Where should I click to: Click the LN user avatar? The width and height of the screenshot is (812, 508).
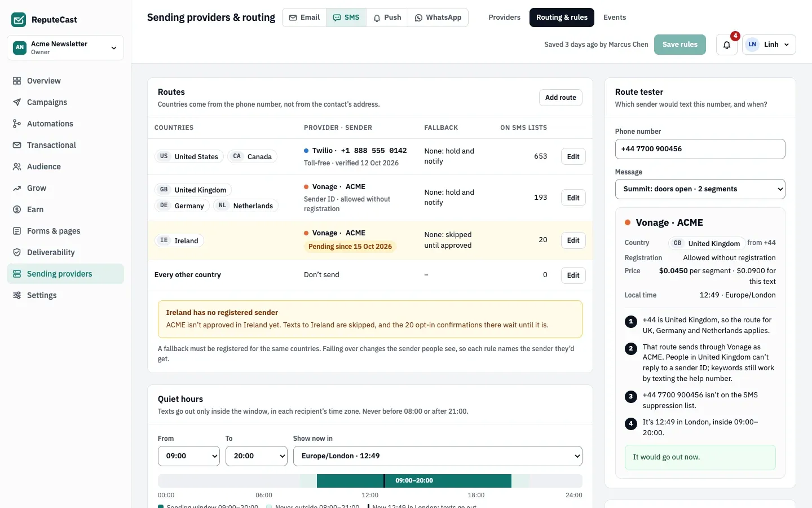point(752,45)
